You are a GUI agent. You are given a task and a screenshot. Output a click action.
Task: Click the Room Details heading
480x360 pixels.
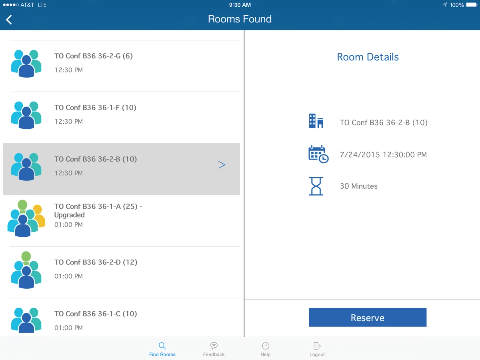[368, 57]
